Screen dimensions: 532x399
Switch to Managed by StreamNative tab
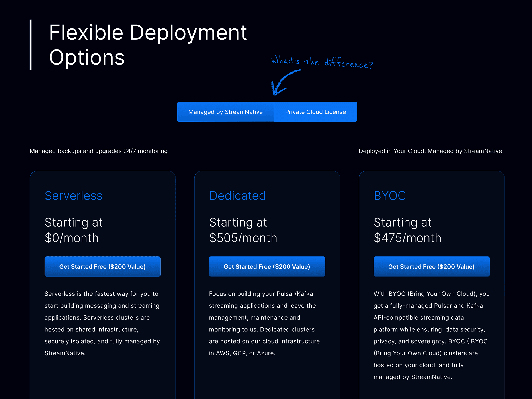(x=225, y=112)
